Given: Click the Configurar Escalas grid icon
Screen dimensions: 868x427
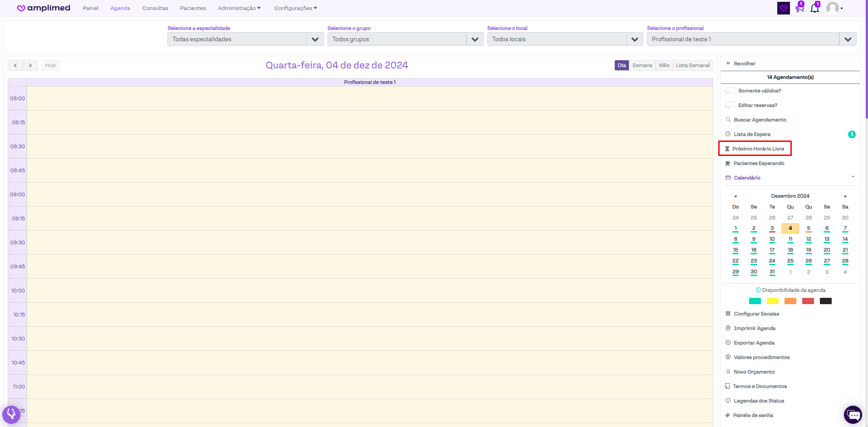Looking at the screenshot, I should (x=728, y=314).
